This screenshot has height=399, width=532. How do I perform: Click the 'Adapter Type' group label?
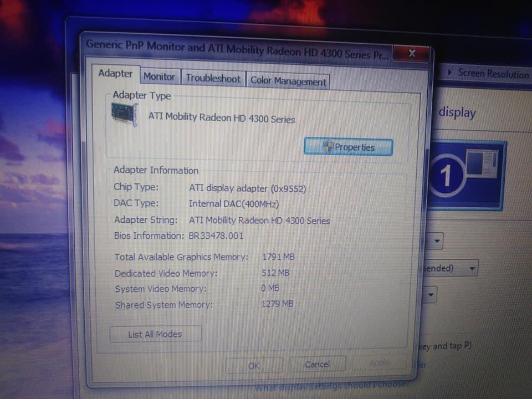click(141, 96)
